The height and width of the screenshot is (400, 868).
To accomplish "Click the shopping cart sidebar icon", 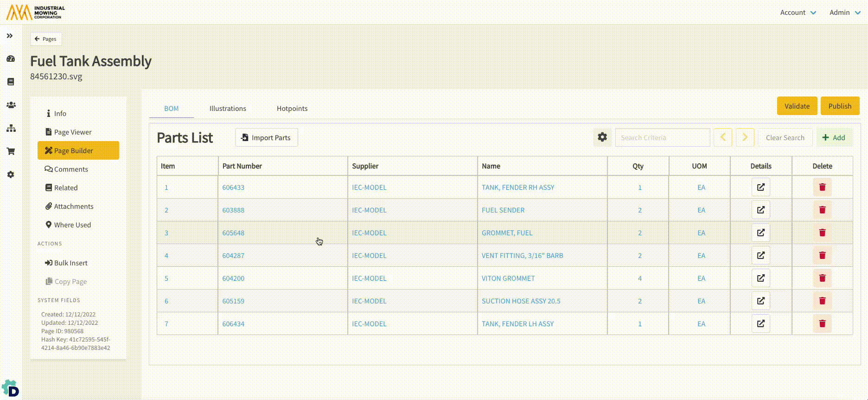I will point(11,151).
